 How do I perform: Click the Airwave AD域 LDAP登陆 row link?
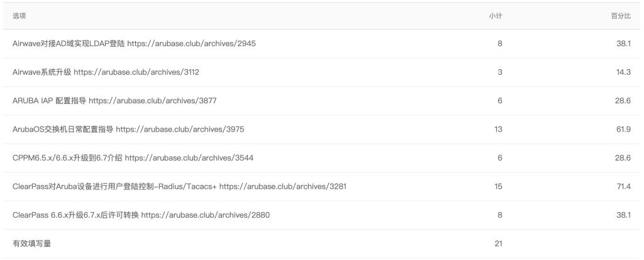point(134,43)
